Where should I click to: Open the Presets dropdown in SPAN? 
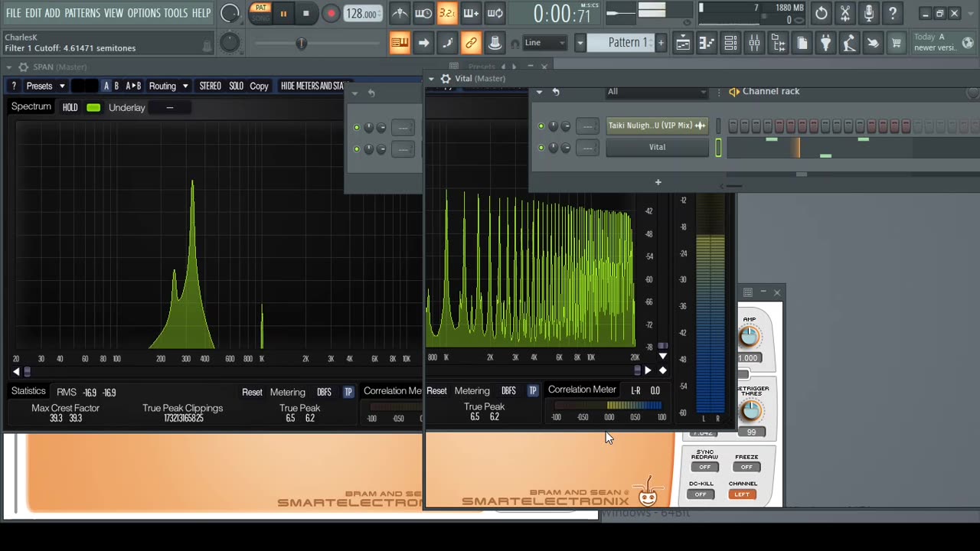45,86
